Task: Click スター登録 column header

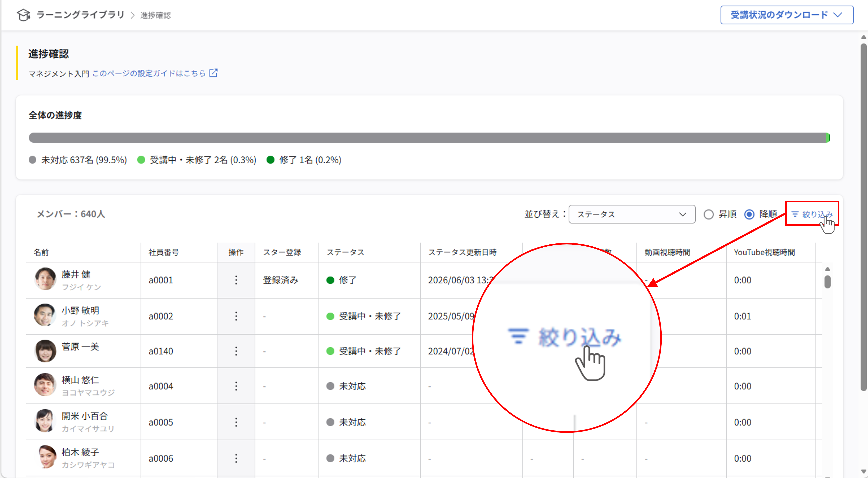Action: [x=282, y=252]
